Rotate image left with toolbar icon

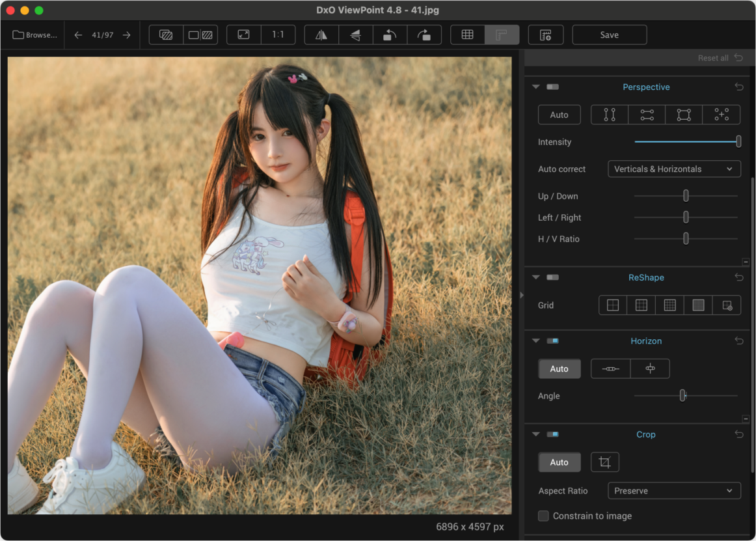[390, 35]
